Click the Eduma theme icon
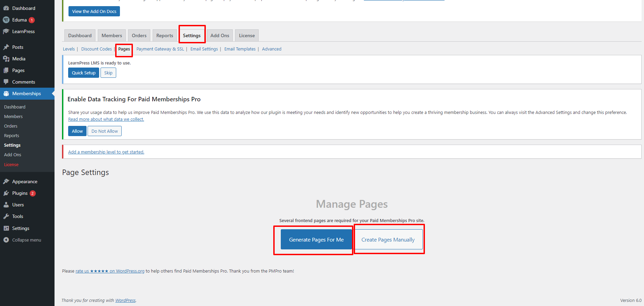 (6, 20)
